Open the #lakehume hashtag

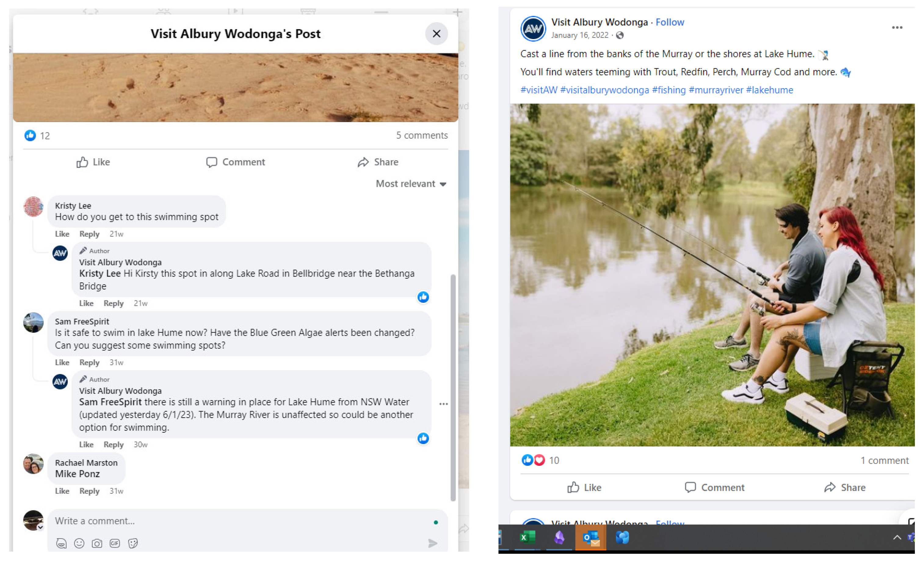(770, 90)
